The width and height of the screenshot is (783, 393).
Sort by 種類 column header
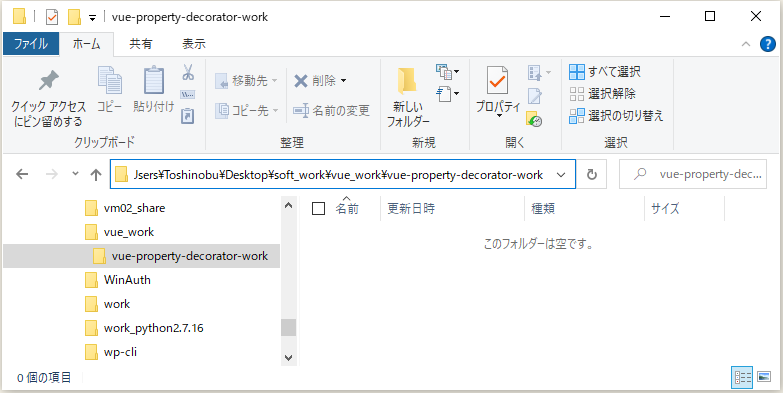pos(543,208)
